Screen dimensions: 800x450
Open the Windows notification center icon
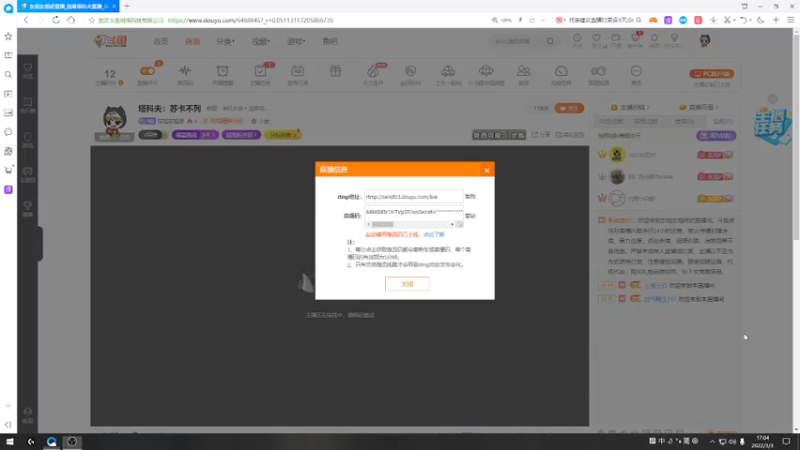click(786, 441)
